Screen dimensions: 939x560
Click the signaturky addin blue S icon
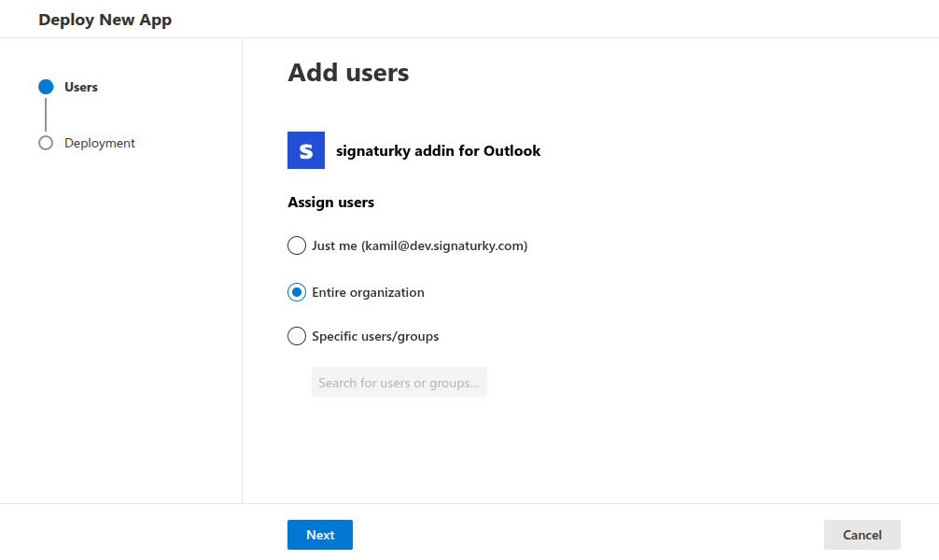[306, 150]
